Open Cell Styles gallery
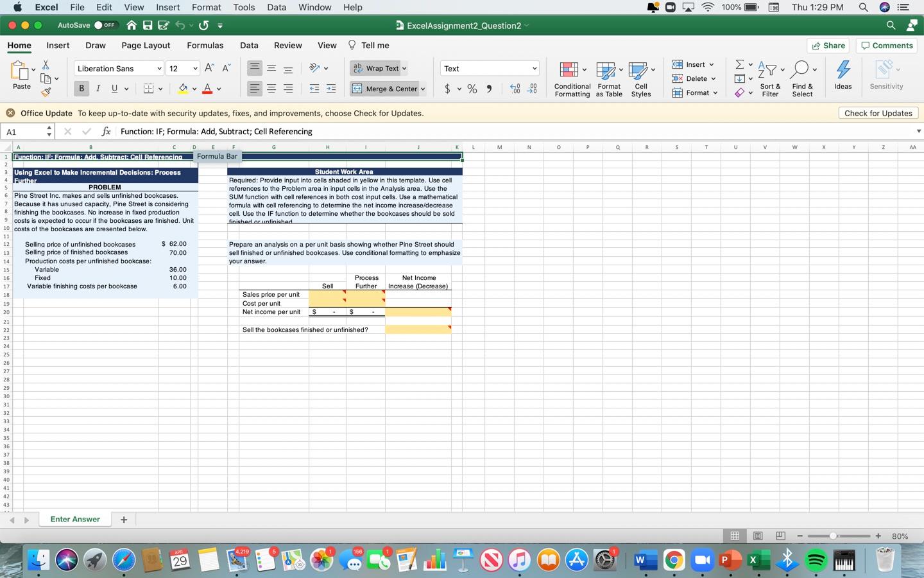 [x=641, y=80]
